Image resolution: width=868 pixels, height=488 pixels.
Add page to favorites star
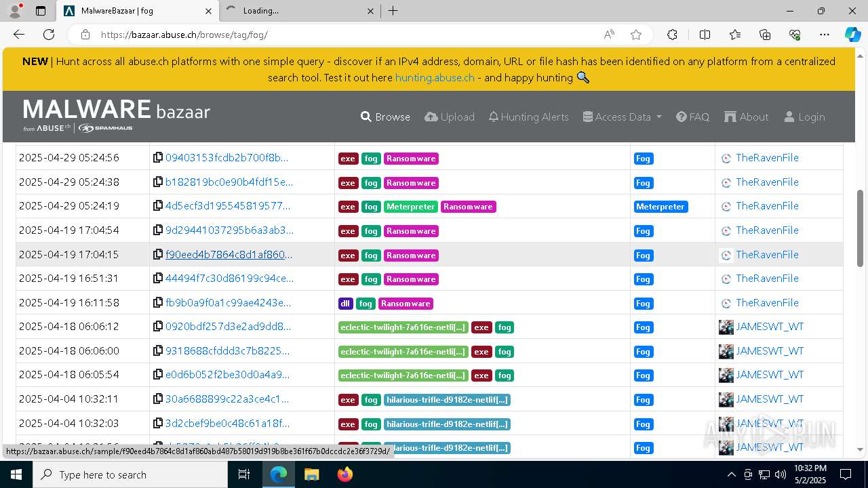tap(635, 35)
